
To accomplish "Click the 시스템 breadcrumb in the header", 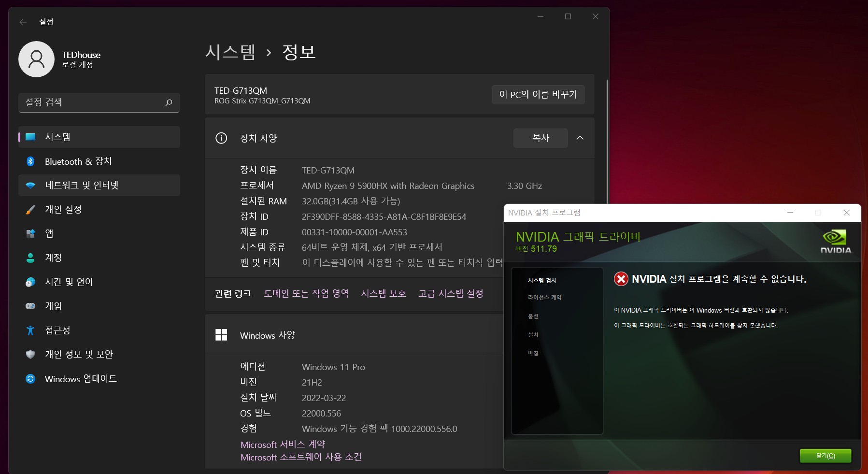I will [230, 52].
